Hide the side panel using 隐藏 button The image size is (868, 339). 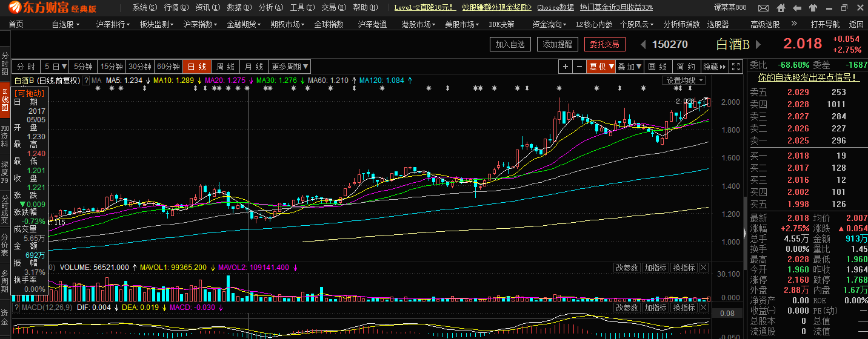[x=714, y=67]
